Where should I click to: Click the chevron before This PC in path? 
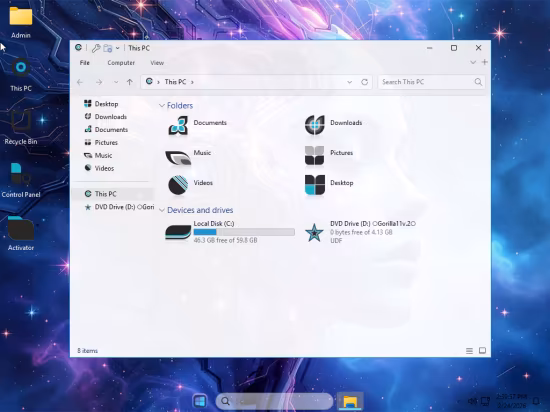[x=159, y=82]
